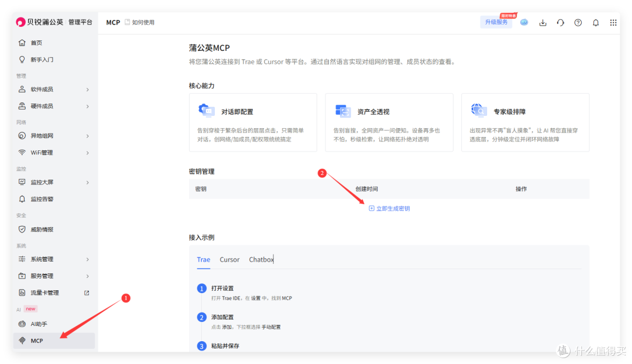Viewport: 632px width, 364px height.
Task: Switch to the Trae tab
Action: pos(204,260)
